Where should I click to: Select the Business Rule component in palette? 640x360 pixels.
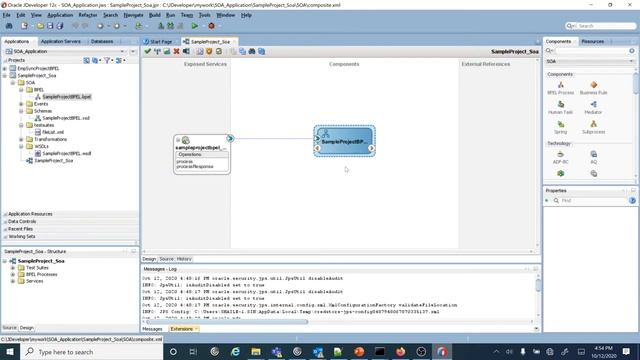click(593, 88)
